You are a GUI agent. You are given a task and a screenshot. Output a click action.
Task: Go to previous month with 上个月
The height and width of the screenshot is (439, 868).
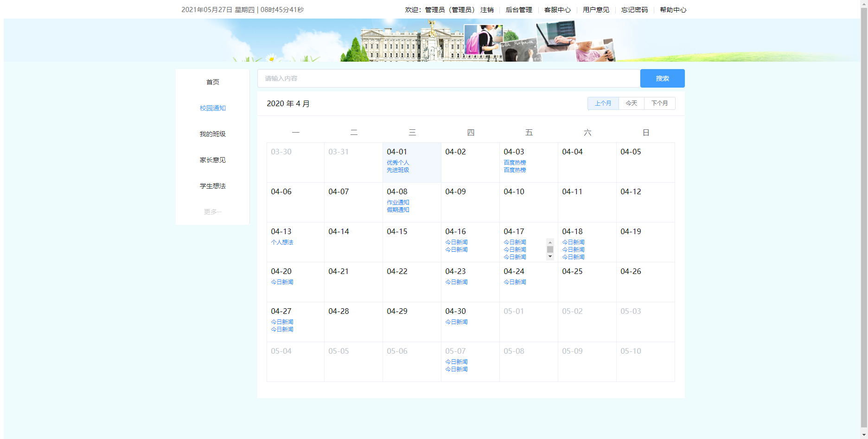point(603,103)
